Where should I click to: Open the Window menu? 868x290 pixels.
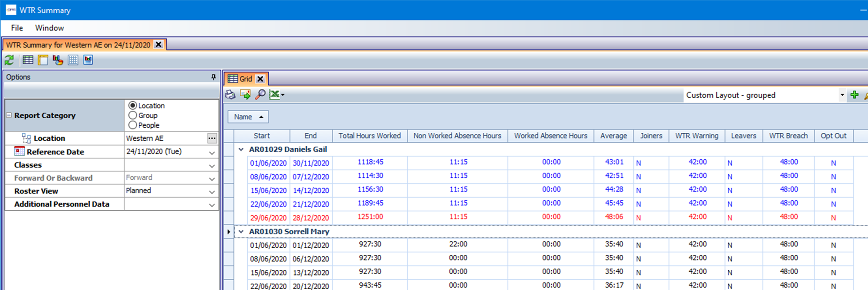pos(49,28)
